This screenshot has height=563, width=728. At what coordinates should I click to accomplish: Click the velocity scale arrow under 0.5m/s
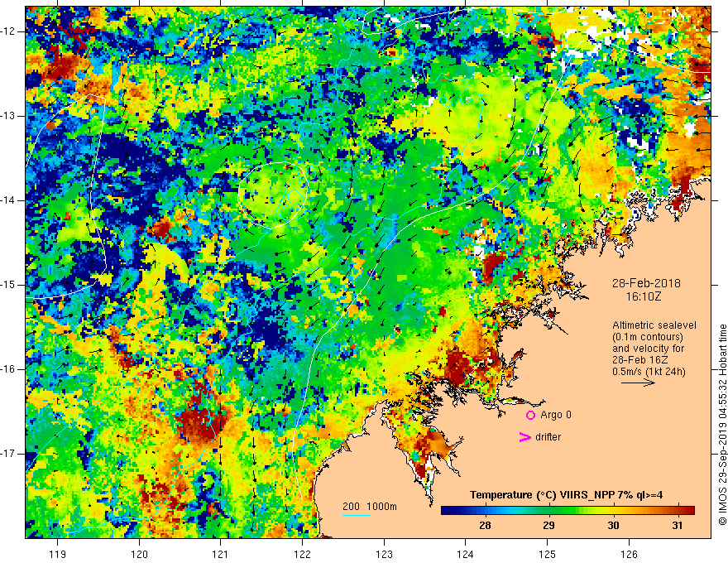638,383
